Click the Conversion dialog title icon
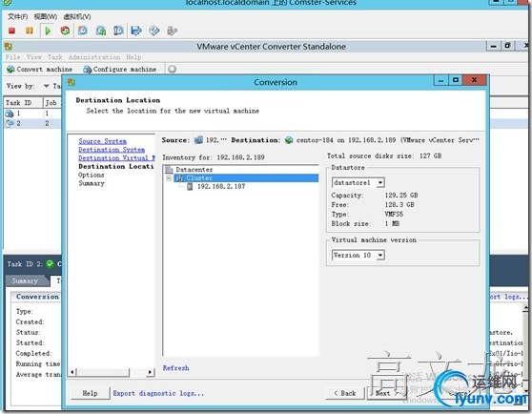The height and width of the screenshot is (414, 532). 72,82
